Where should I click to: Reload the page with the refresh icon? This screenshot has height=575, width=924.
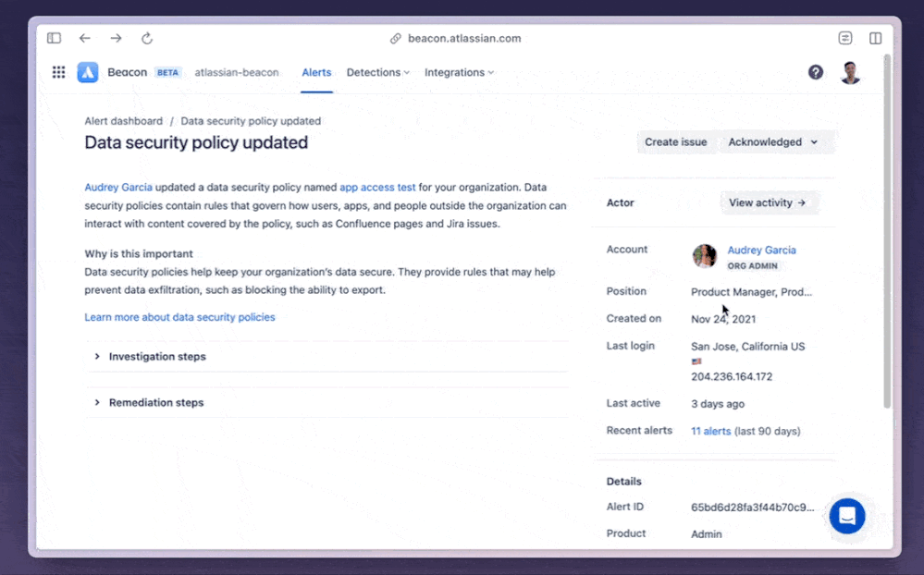coord(147,38)
